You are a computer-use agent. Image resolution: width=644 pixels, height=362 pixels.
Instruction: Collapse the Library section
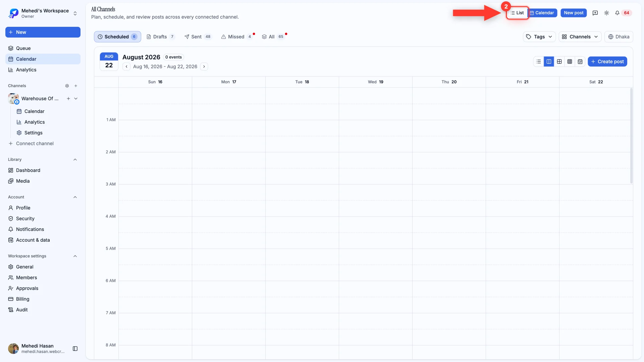click(x=75, y=160)
